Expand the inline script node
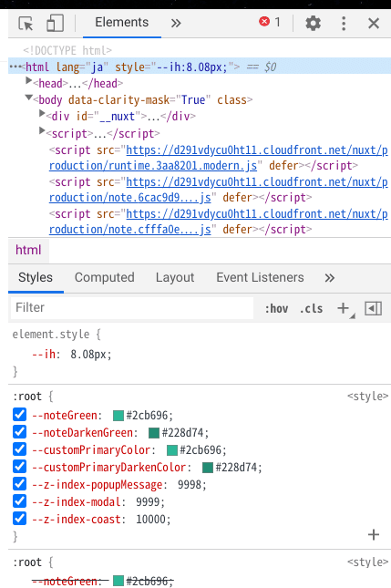 tap(42, 131)
